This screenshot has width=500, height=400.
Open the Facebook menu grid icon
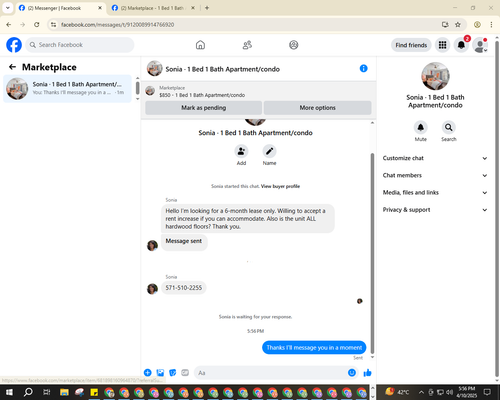coord(442,45)
